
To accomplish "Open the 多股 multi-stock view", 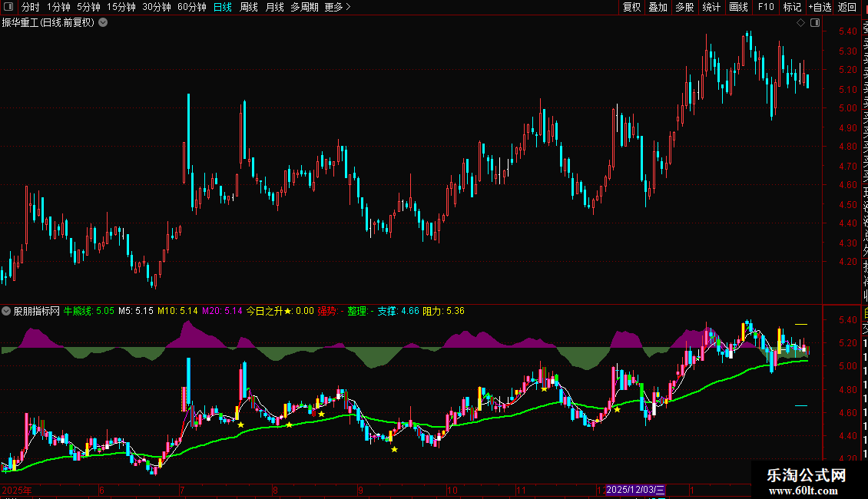I will [684, 7].
